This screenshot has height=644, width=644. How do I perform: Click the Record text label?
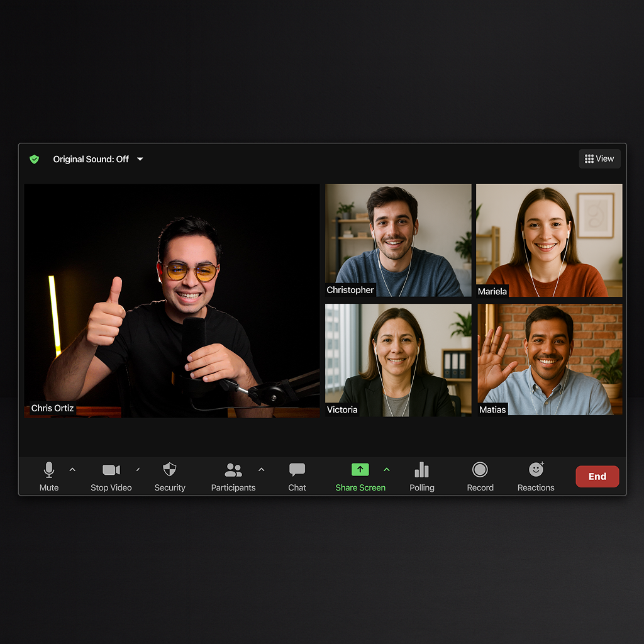480,487
